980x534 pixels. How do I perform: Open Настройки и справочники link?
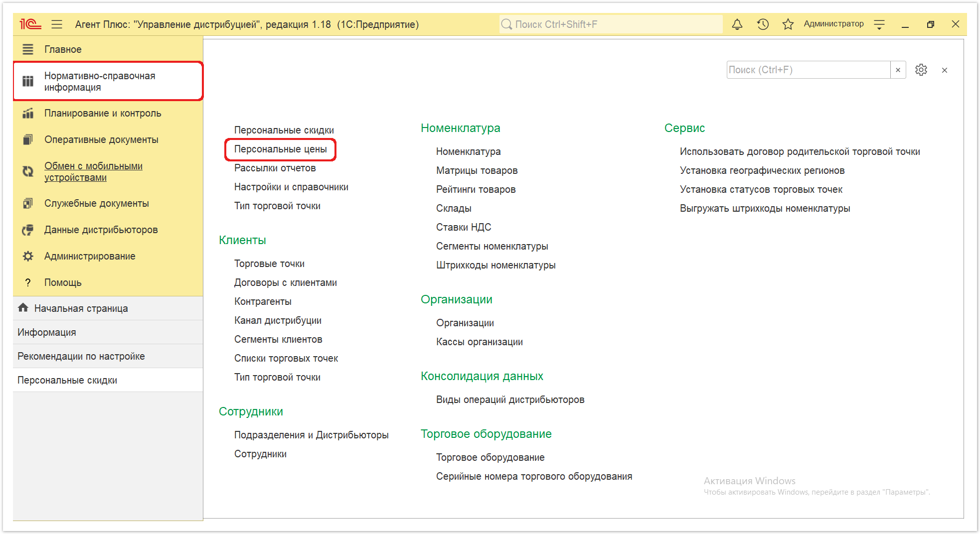point(291,187)
